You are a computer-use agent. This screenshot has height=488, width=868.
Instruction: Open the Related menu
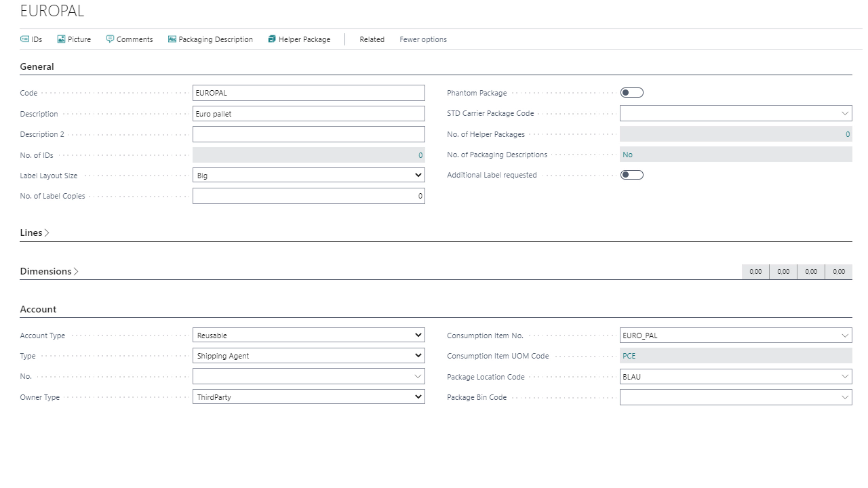372,39
